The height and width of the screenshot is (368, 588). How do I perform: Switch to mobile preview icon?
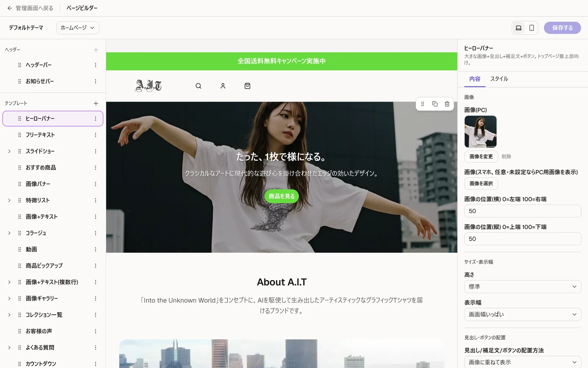(x=531, y=28)
